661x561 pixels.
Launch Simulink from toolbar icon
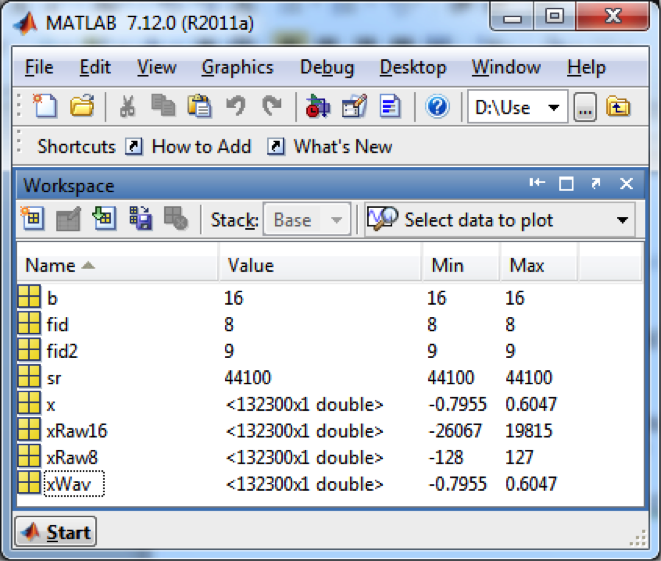(317, 106)
